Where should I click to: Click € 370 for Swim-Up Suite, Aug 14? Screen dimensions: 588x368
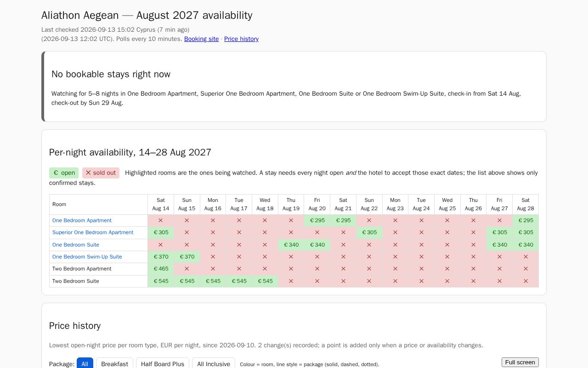pos(161,257)
